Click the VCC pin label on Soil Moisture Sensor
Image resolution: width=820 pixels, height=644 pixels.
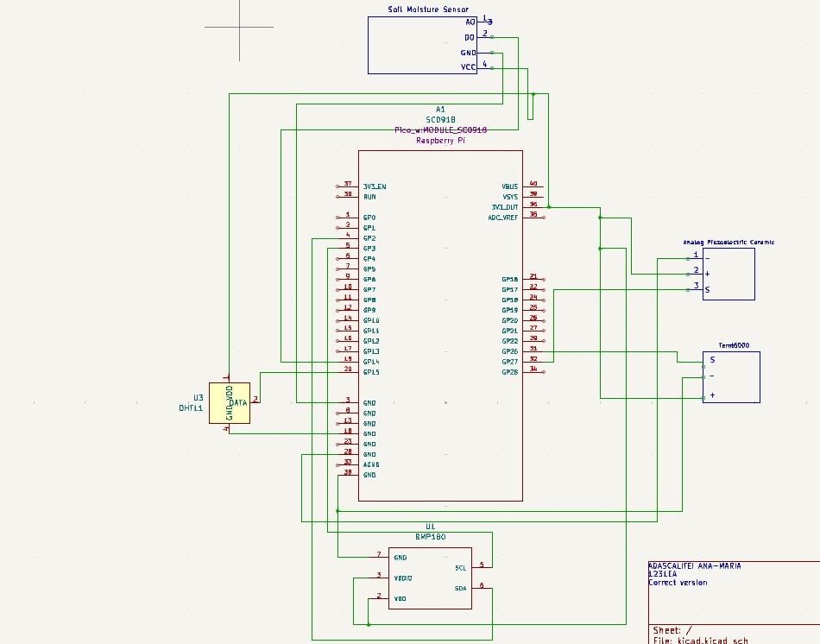tap(468, 67)
